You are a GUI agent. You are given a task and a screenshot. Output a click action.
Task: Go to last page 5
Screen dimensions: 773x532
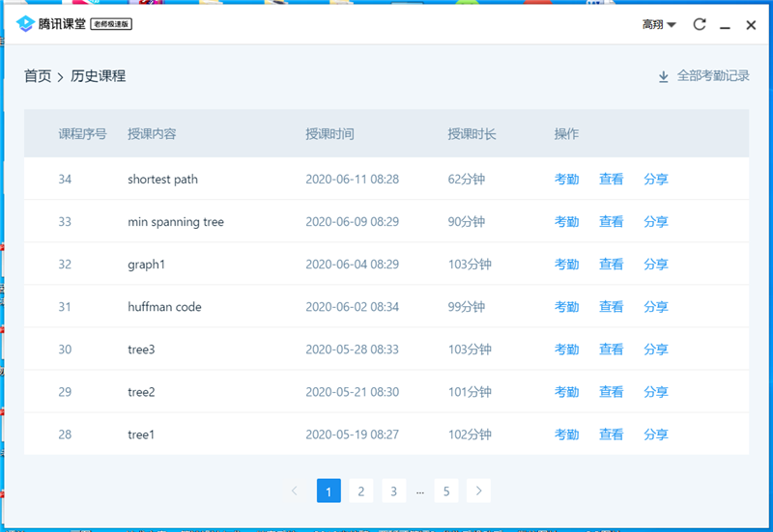[445, 491]
